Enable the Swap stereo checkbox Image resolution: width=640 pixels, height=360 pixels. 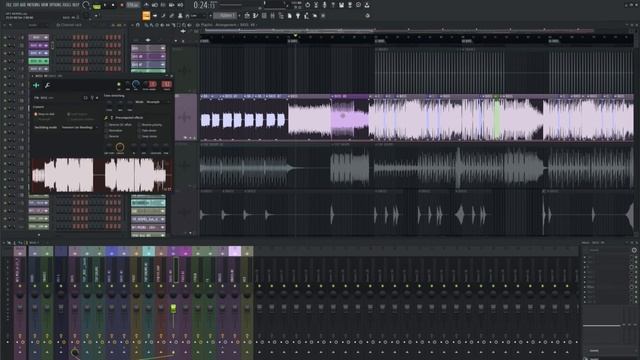(x=148, y=136)
